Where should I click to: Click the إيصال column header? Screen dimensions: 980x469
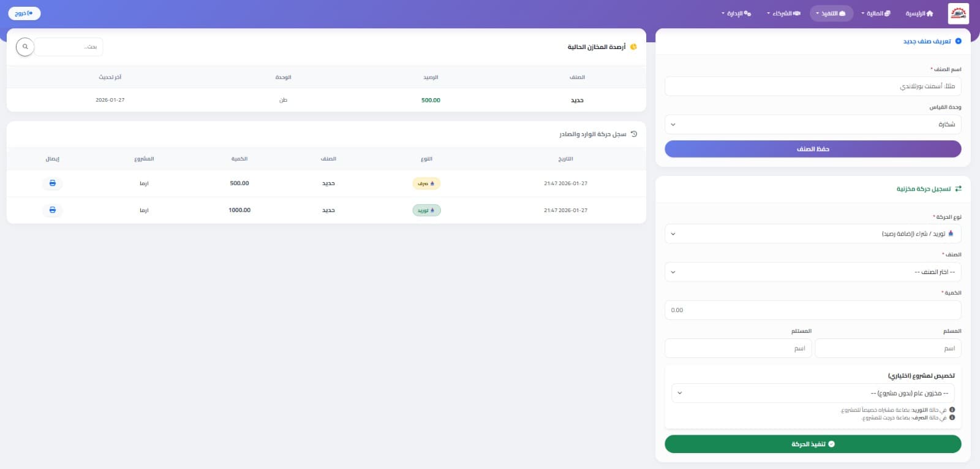coord(53,159)
